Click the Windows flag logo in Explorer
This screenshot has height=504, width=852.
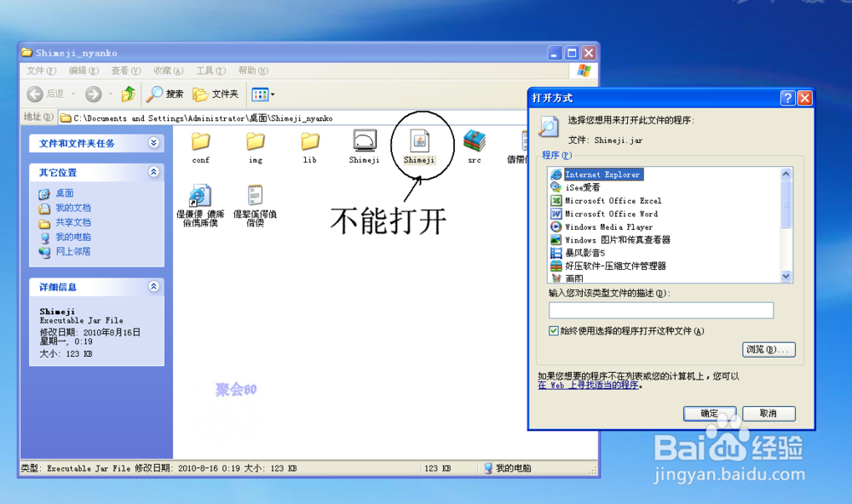pyautogui.click(x=584, y=71)
